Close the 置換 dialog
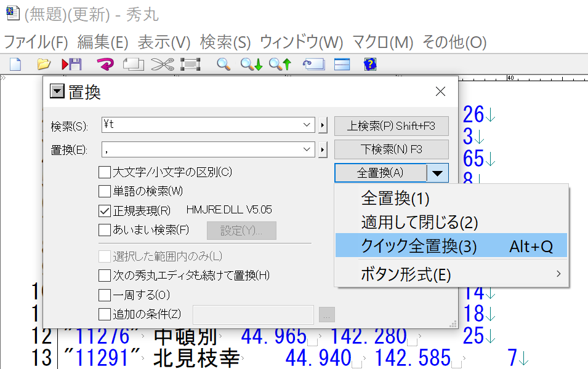Screen dimensions: 588x369 pyautogui.click(x=440, y=92)
